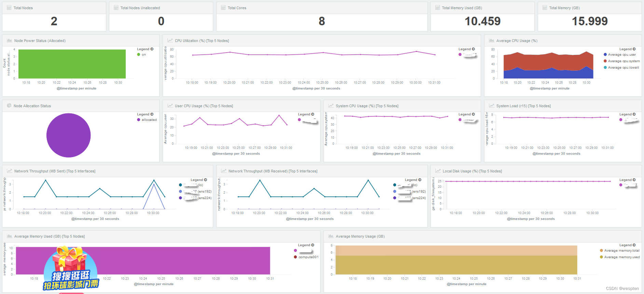This screenshot has height=294, width=644.
Task: Click the purple allocated pie chart
Action: (68, 135)
